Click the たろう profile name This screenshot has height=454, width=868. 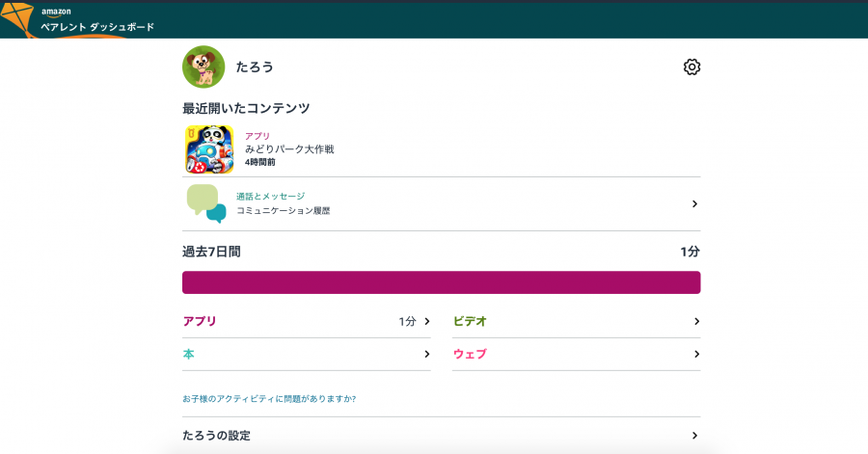coord(255,67)
